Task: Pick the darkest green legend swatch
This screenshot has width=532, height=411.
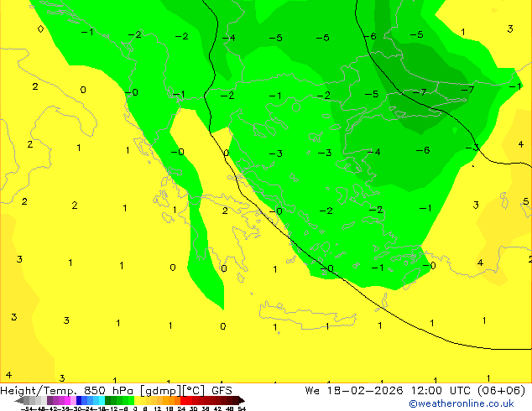Action: (x=108, y=400)
